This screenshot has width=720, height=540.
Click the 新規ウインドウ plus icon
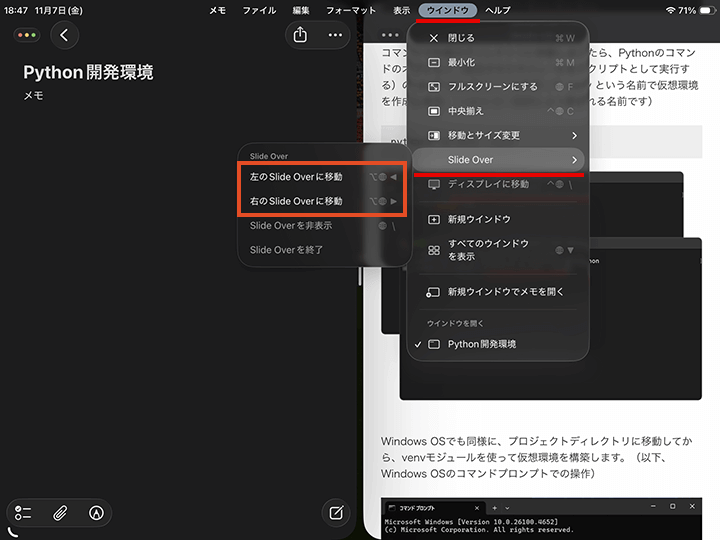pos(433,219)
